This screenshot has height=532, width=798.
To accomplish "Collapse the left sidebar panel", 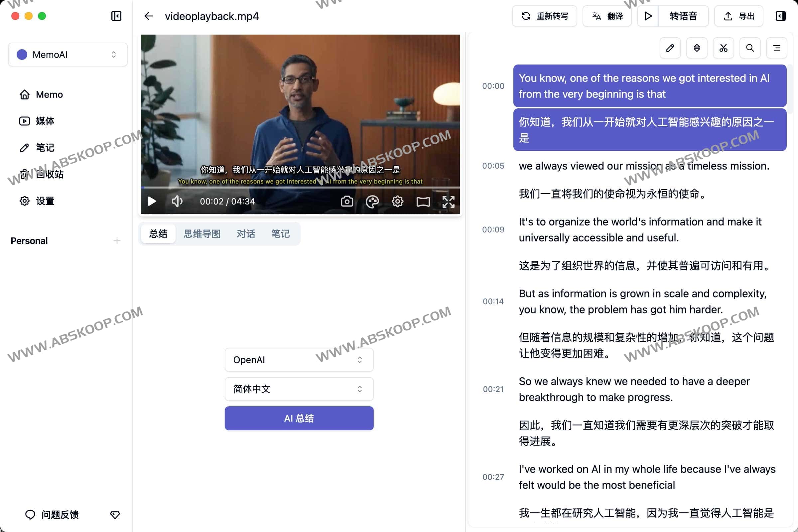I will 116,16.
